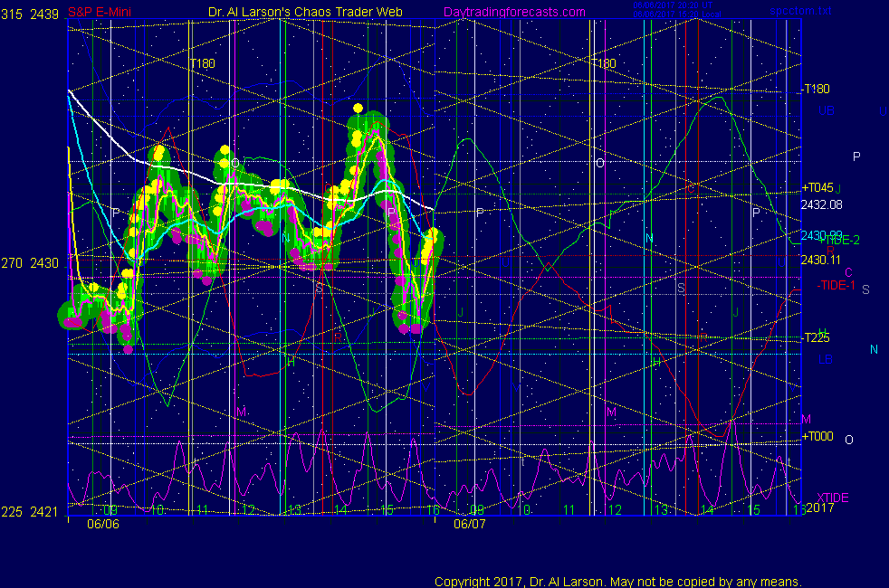
Task: Select the white "2432.08" price value
Action: (x=821, y=204)
